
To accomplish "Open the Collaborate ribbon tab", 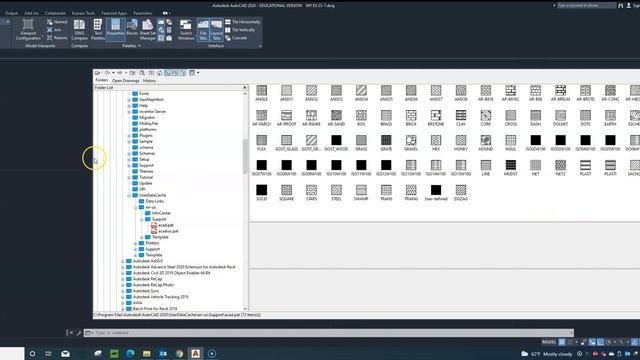I will coord(55,13).
